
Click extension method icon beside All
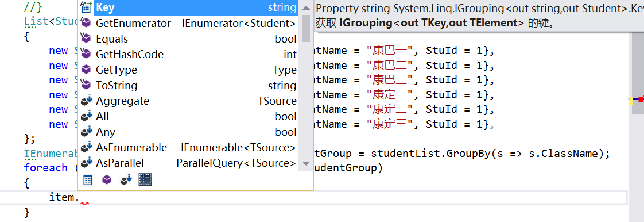86,116
